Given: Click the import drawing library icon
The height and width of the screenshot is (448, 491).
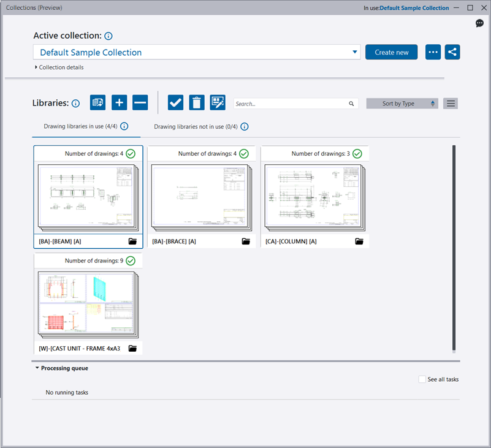Looking at the screenshot, I should point(98,103).
